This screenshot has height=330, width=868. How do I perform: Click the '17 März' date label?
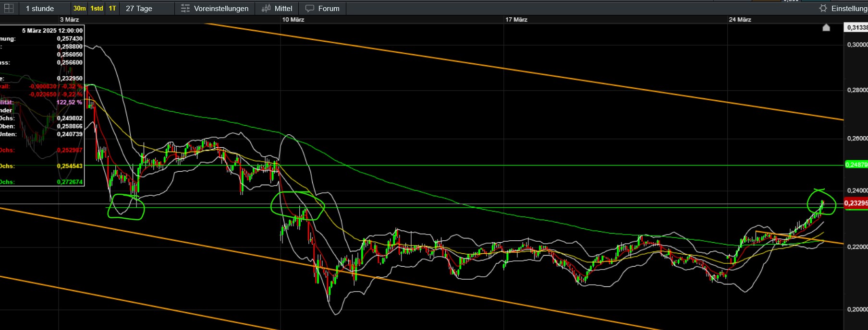pyautogui.click(x=516, y=20)
